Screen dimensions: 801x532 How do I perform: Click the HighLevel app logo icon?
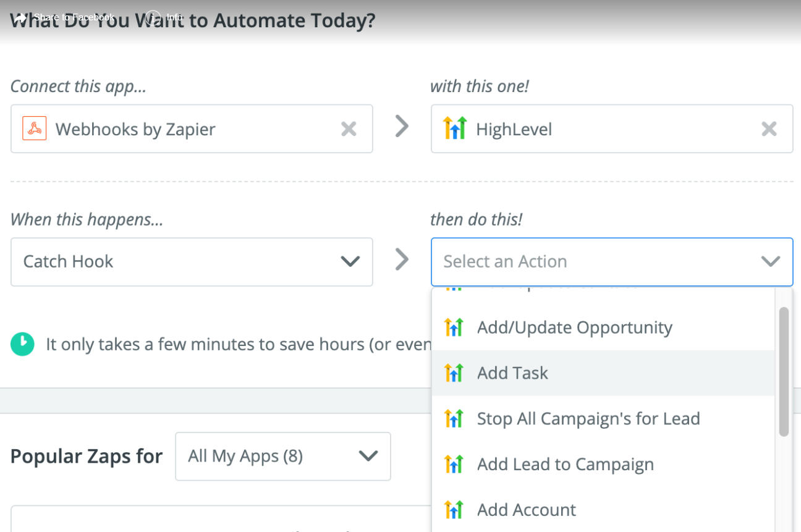455,129
